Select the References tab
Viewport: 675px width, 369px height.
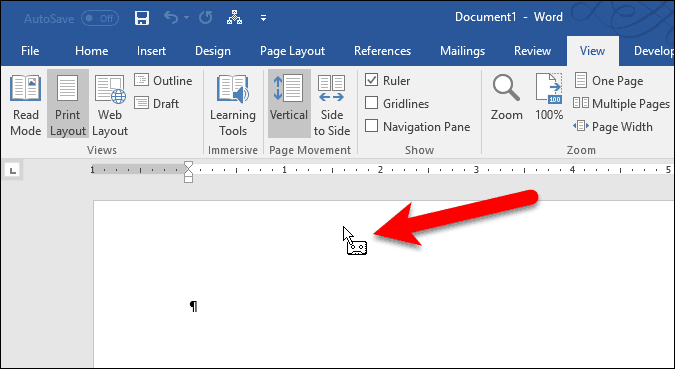pos(382,51)
